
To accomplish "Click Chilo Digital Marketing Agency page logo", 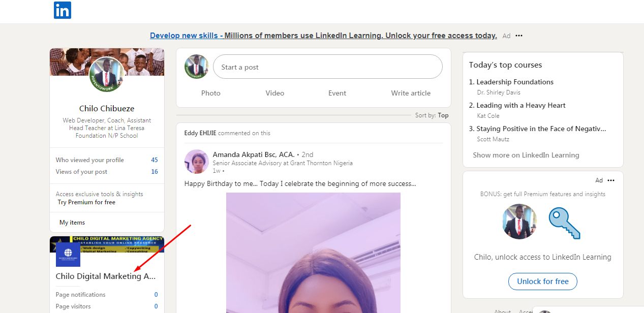I will [68, 255].
